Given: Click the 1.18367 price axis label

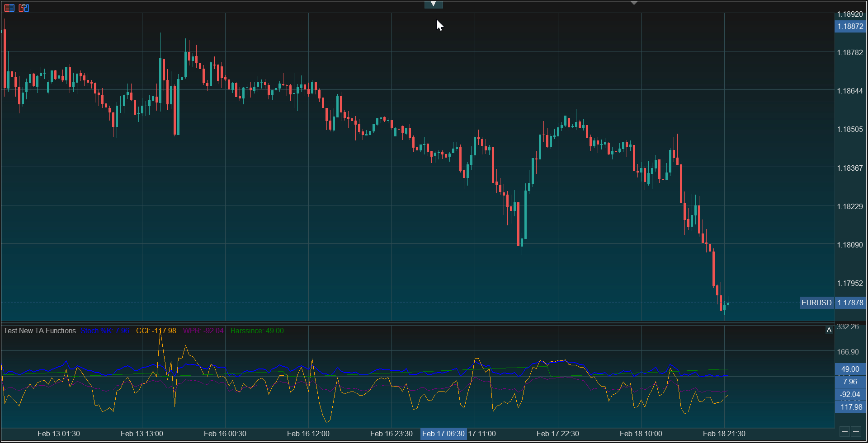Looking at the screenshot, I should [x=850, y=168].
